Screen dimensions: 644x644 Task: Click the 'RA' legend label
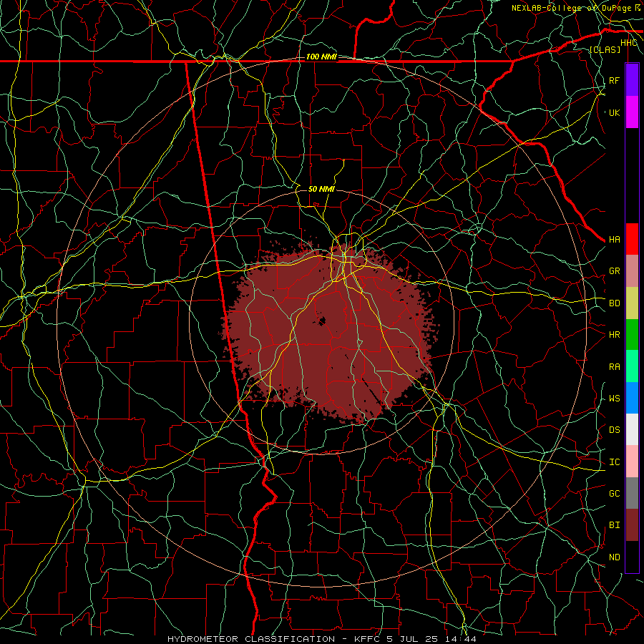tap(614, 367)
